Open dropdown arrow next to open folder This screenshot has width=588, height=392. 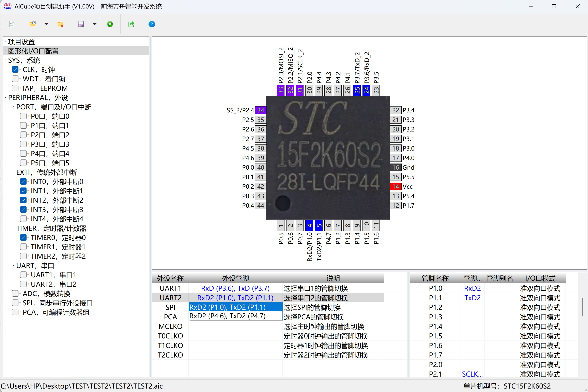[x=46, y=24]
